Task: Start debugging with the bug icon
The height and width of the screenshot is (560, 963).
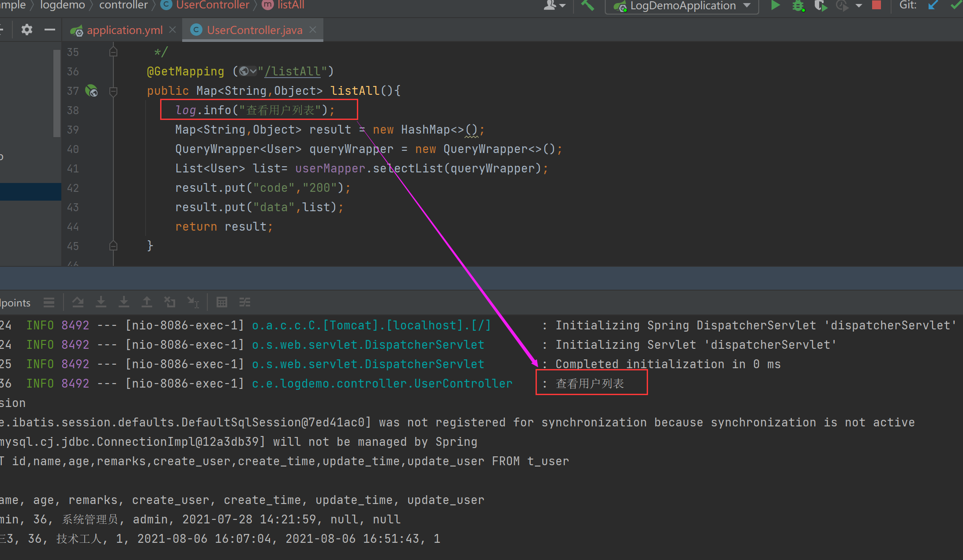Action: (x=798, y=6)
